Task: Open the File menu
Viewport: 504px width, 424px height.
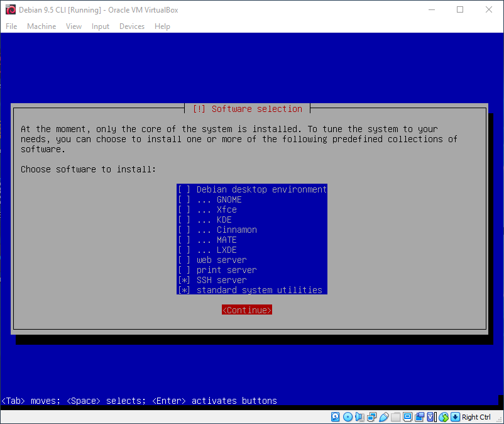Action: coord(11,26)
